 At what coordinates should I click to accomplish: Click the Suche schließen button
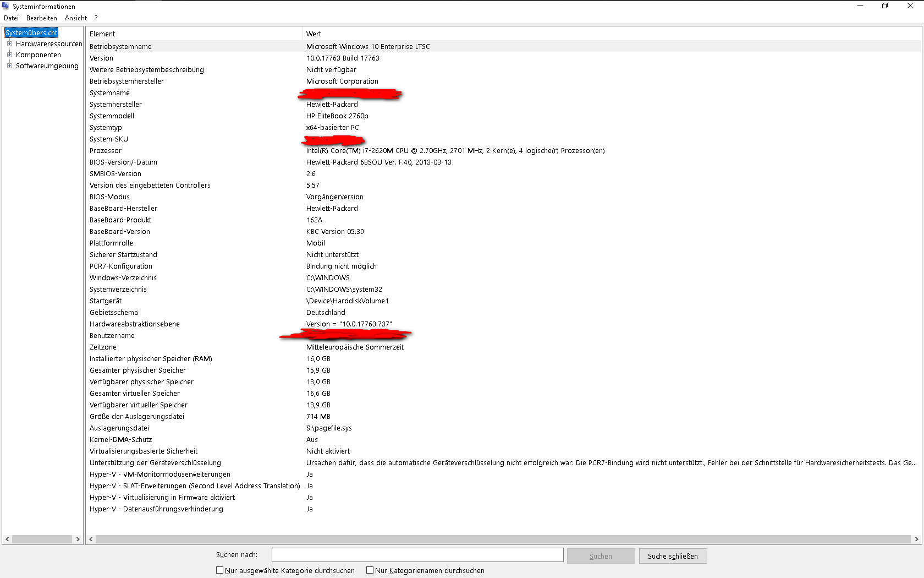coord(673,556)
